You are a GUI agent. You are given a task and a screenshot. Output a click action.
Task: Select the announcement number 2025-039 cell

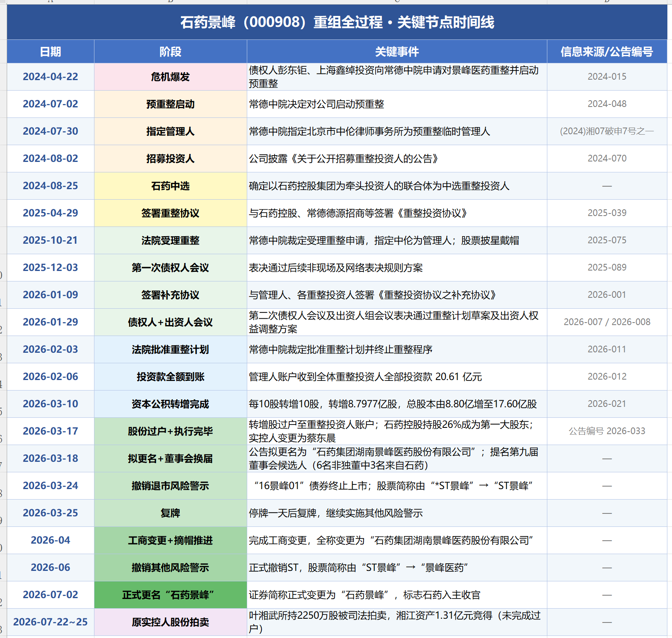tap(607, 213)
